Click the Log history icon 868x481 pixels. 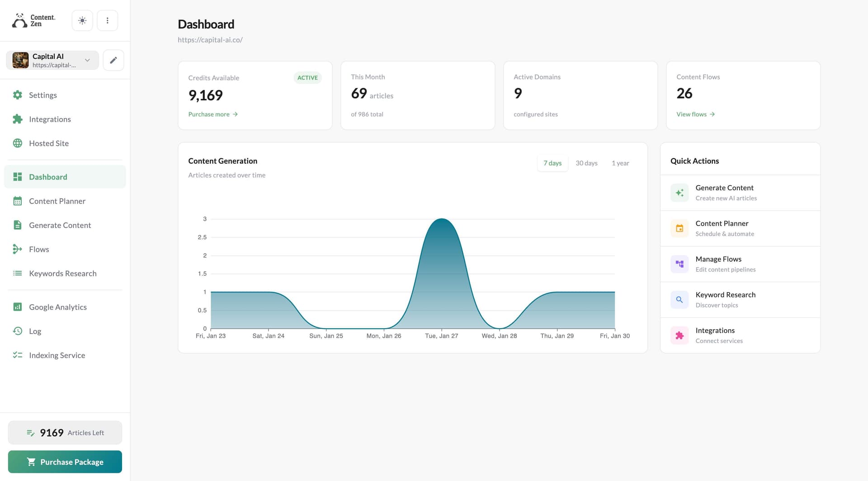coord(17,331)
